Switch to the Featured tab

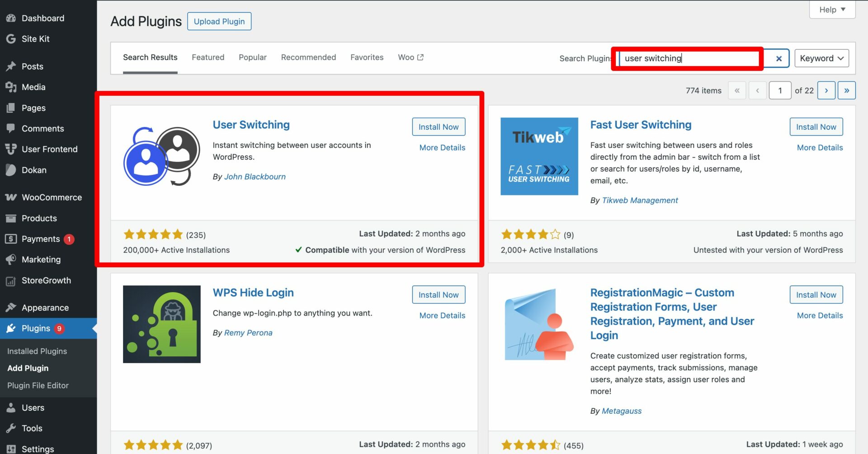(x=208, y=57)
